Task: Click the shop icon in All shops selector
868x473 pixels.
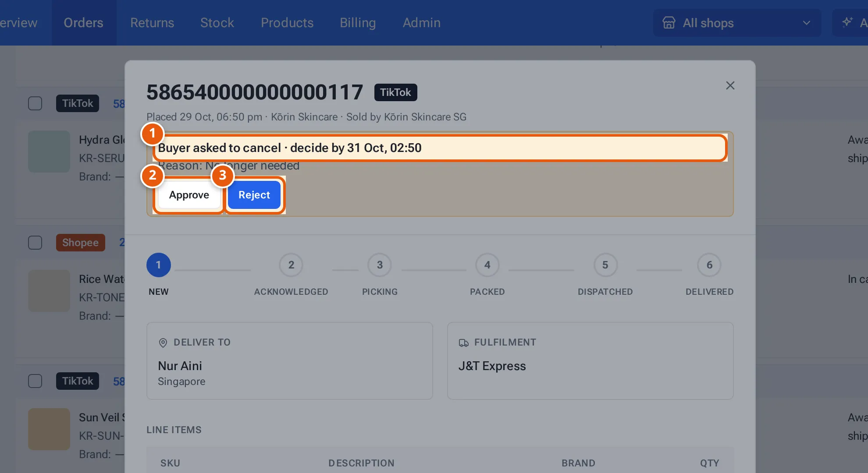Action: pos(669,23)
